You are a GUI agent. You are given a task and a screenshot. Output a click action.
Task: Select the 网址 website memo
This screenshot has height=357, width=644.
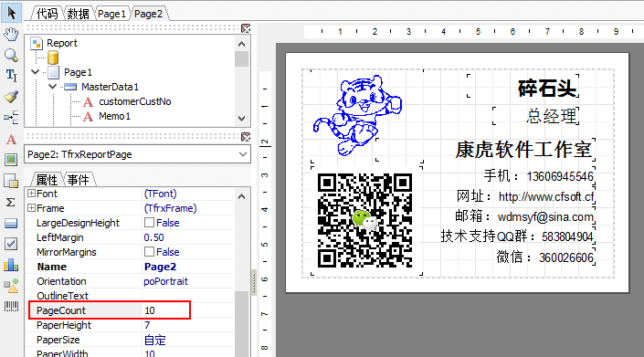pyautogui.click(x=525, y=196)
